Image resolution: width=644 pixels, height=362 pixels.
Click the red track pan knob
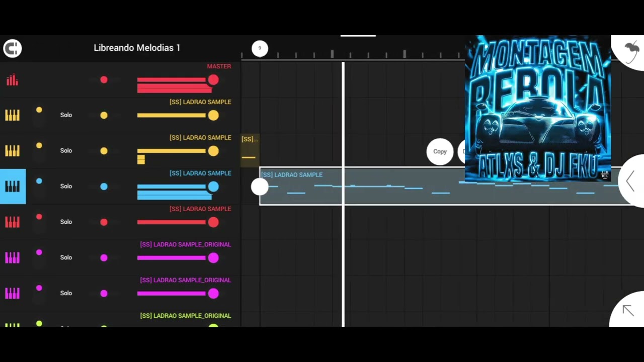104,222
